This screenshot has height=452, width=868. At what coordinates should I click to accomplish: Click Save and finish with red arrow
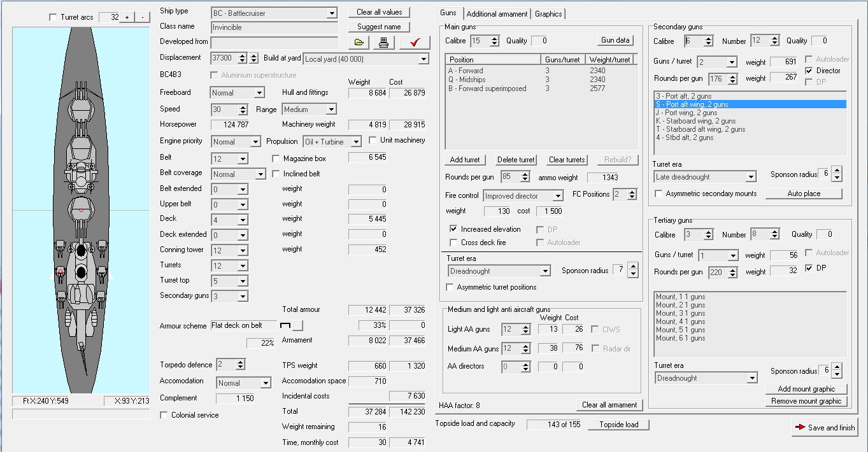(825, 427)
